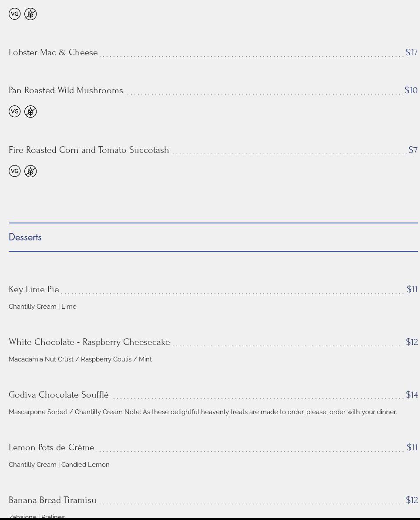Click the $17 price for Lobster Mac
Image resolution: width=420 pixels, height=520 pixels.
tap(411, 52)
